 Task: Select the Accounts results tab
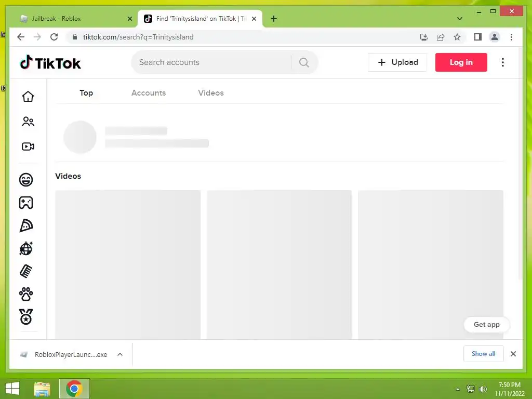tap(149, 93)
